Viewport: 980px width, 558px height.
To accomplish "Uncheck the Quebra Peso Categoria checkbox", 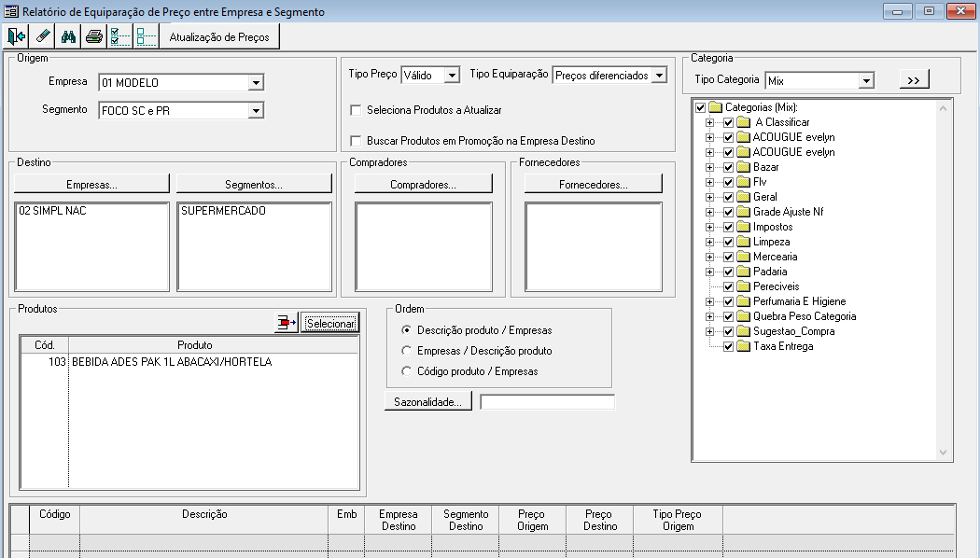I will pos(728,317).
